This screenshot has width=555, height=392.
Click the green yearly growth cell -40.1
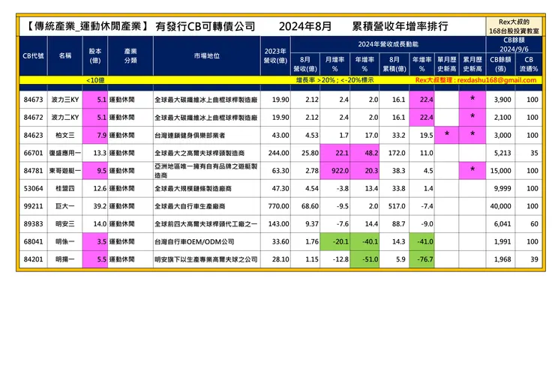pyautogui.click(x=364, y=241)
